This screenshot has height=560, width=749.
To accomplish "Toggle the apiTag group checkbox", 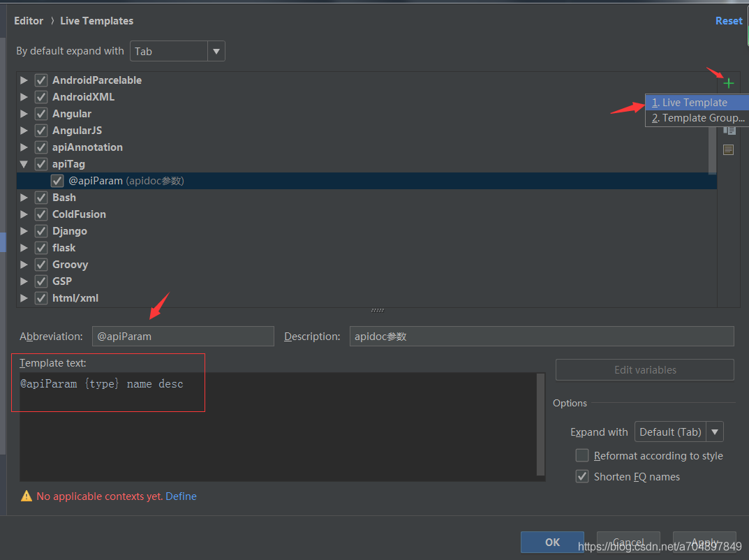I will click(41, 164).
